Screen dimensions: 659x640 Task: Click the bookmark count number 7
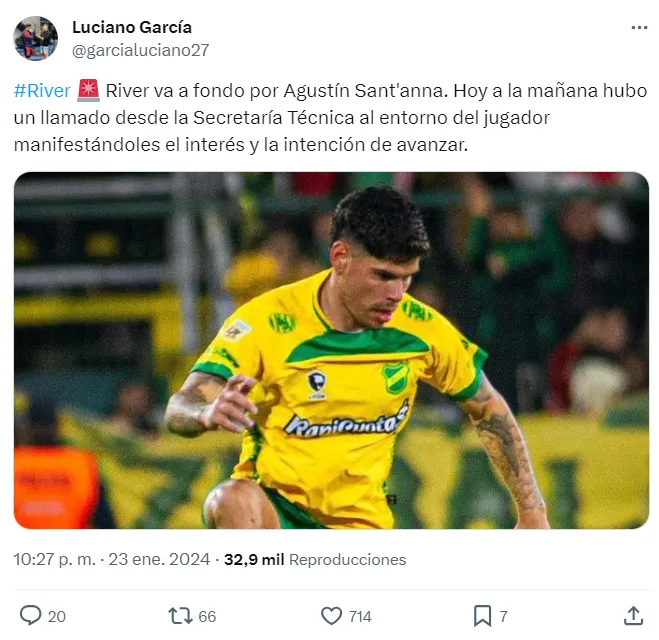pyautogui.click(x=503, y=616)
